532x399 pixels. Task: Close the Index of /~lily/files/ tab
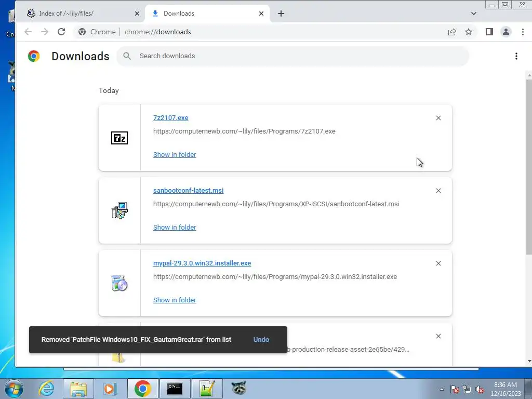pyautogui.click(x=137, y=14)
